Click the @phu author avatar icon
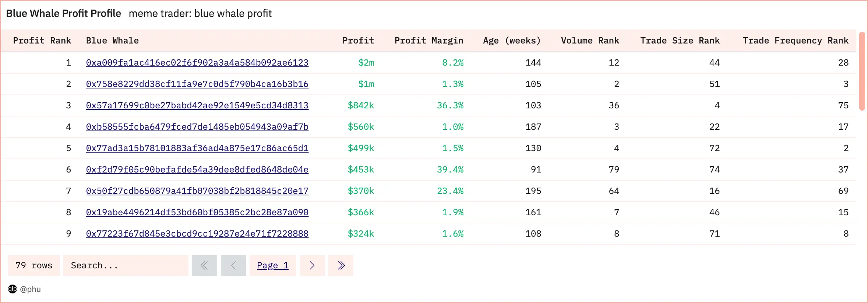Image resolution: width=868 pixels, height=303 pixels. click(x=13, y=289)
